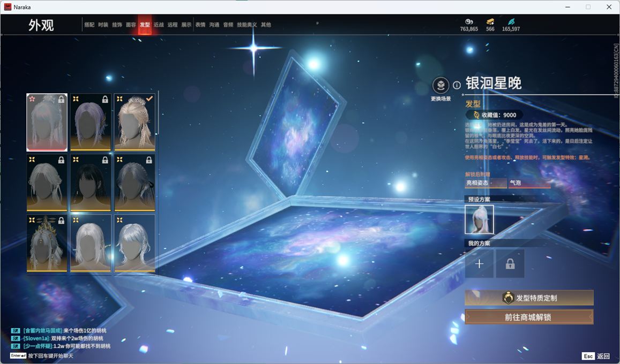The width and height of the screenshot is (620, 364).
Task: Click the 银洄星晚 hairstyle name
Action: pyautogui.click(x=494, y=84)
